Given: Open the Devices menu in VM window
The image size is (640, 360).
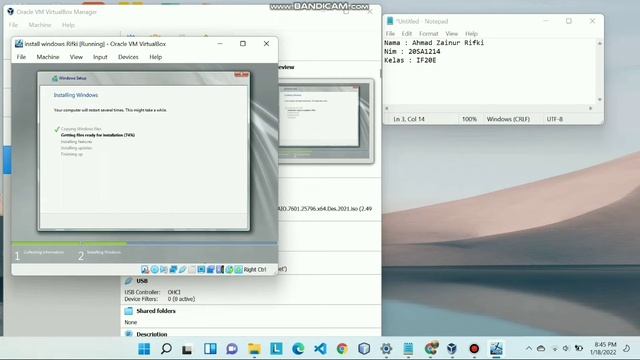Looking at the screenshot, I should pyautogui.click(x=128, y=57).
